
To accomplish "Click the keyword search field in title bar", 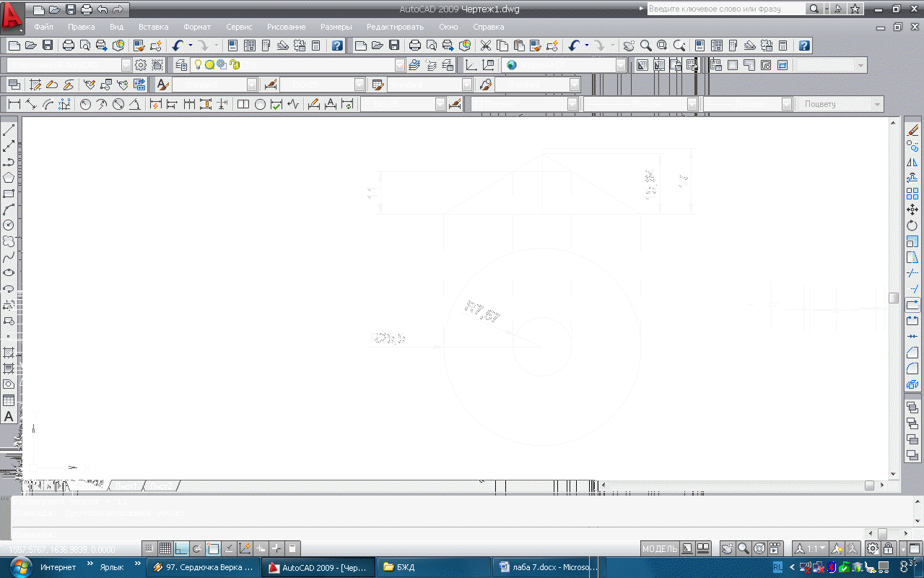I will (x=725, y=9).
